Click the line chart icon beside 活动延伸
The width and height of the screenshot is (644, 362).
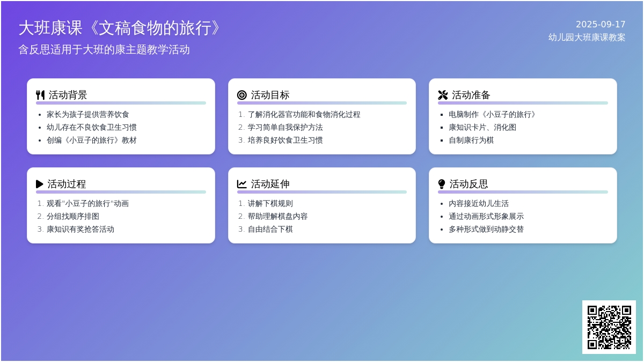(242, 184)
